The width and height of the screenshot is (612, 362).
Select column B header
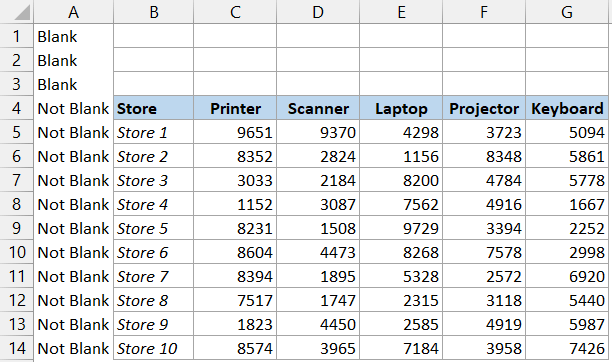[x=153, y=12]
